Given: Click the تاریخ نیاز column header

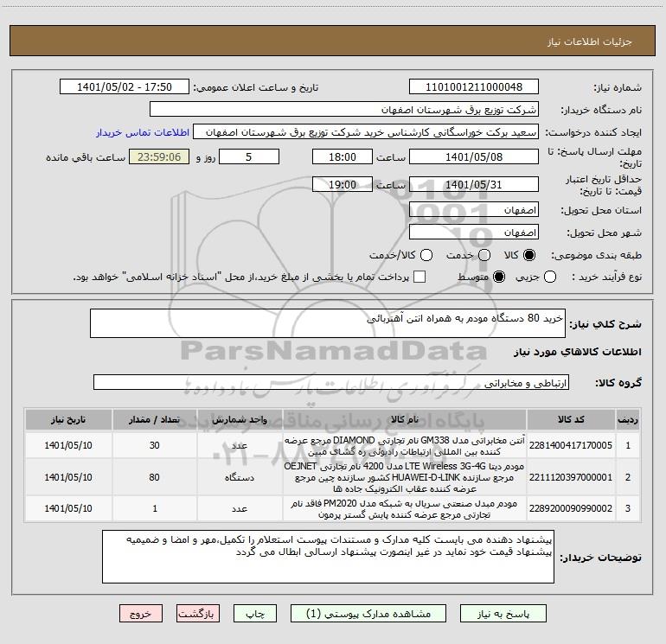Looking at the screenshot, I should click(x=68, y=419).
